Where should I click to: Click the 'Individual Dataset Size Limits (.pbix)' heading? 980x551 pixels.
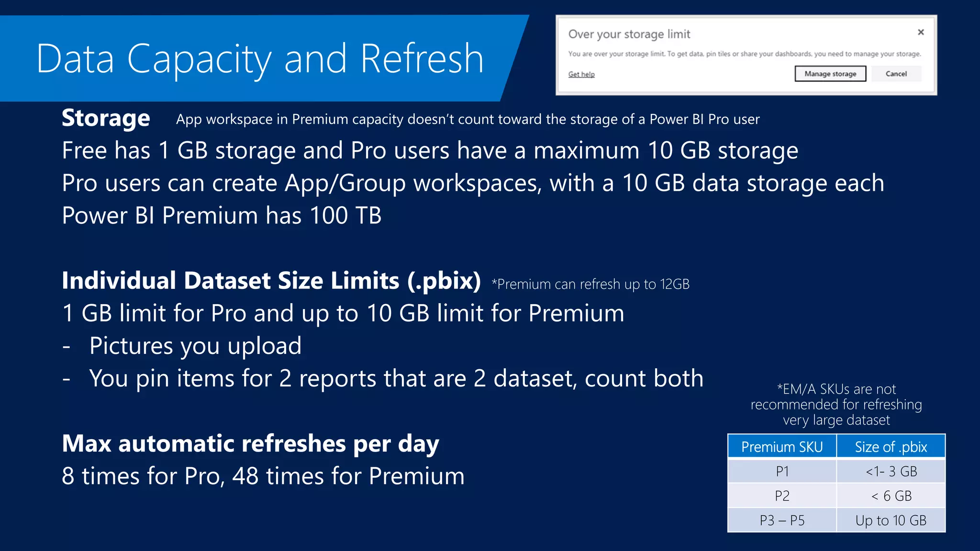pos(271,281)
